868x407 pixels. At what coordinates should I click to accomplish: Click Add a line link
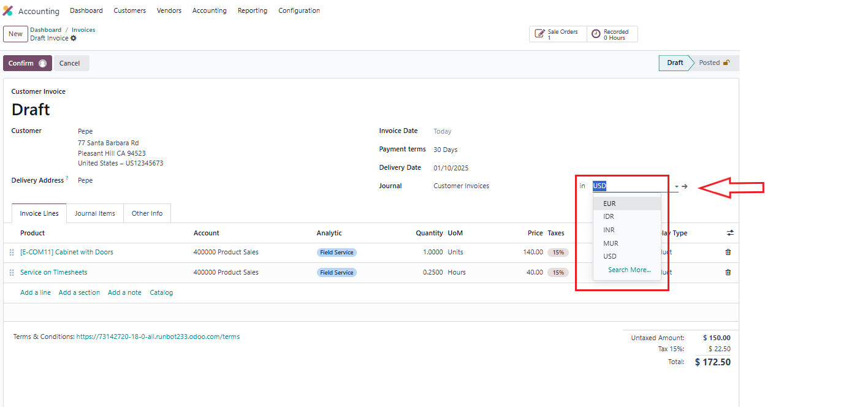[x=36, y=292]
